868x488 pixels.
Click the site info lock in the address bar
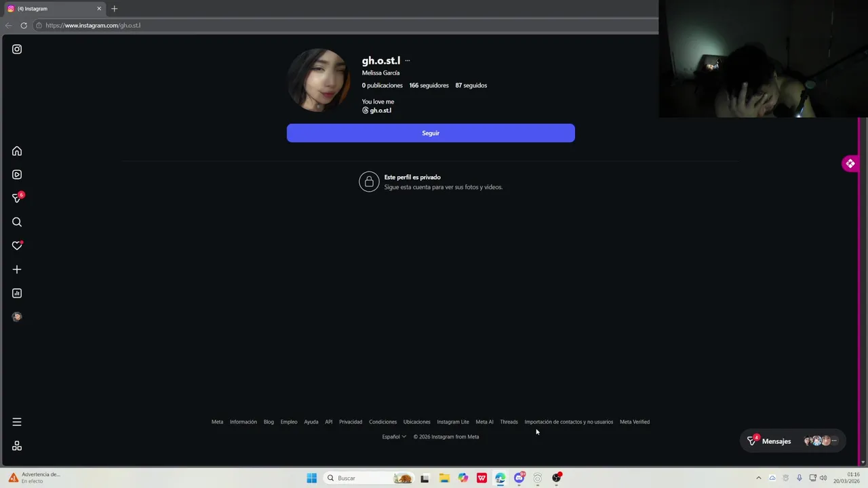pyautogui.click(x=39, y=25)
